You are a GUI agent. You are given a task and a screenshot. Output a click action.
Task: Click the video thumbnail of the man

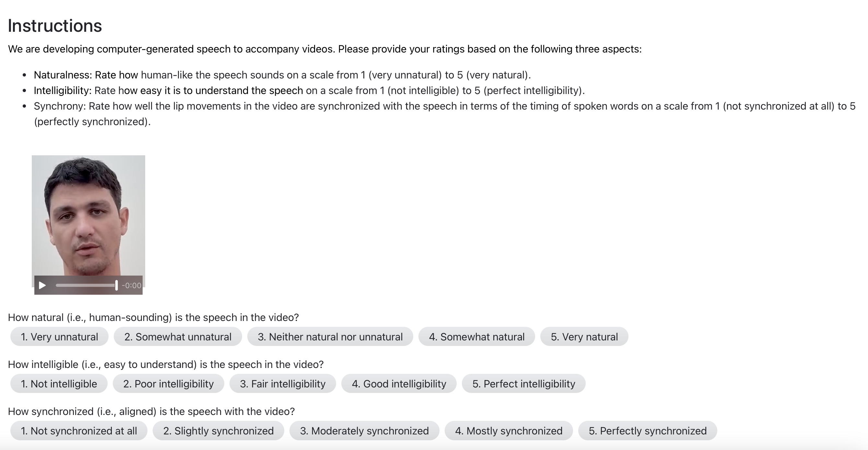(x=88, y=216)
